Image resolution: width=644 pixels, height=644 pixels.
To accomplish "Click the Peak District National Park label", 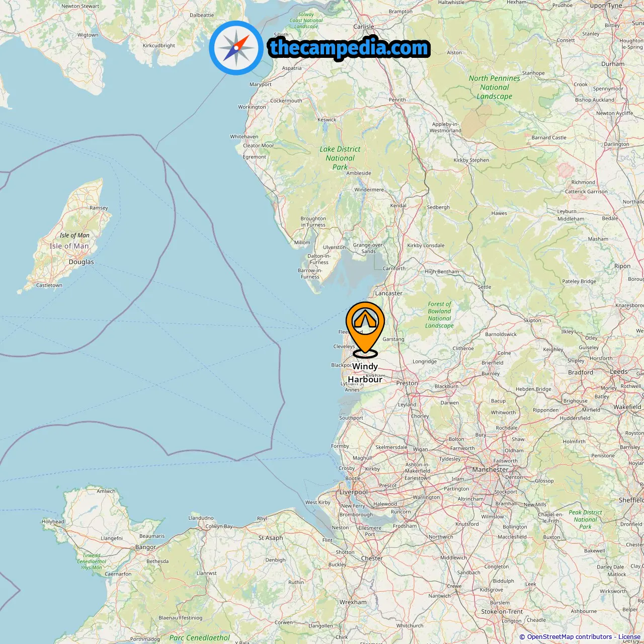I will pos(585,520).
